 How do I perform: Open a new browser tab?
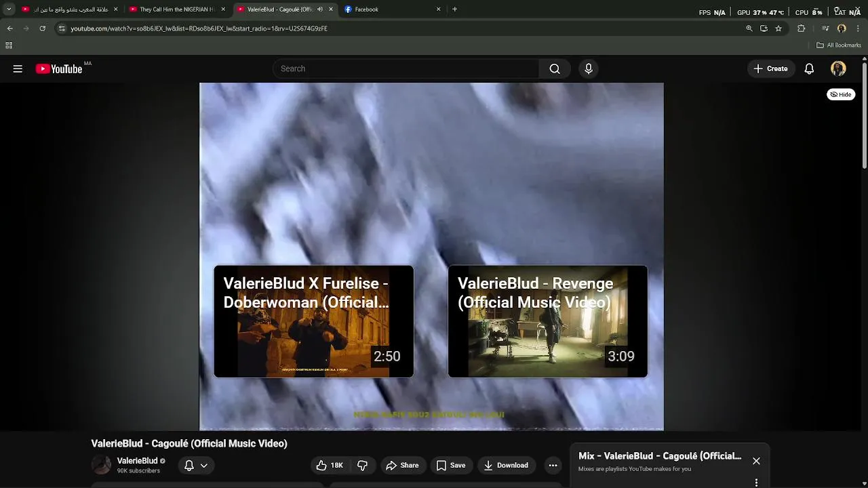point(454,9)
